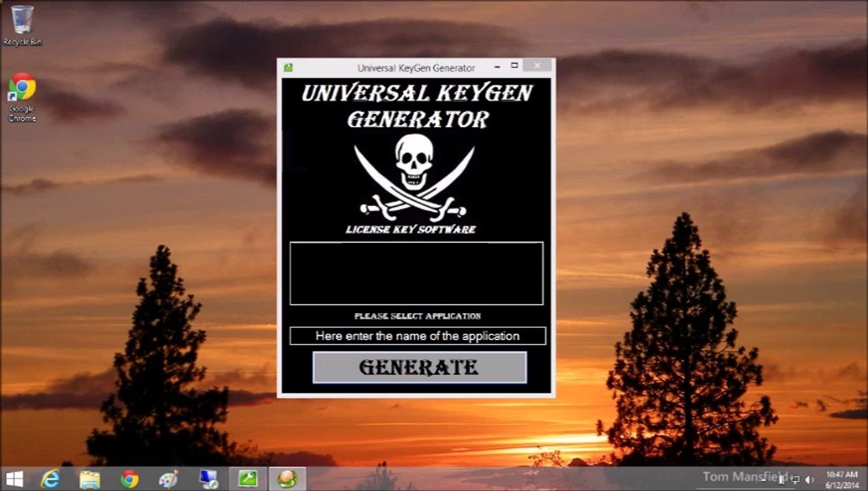Select the green wrench taskbar app
Screen dimensions: 868x491
pyautogui.click(x=248, y=479)
